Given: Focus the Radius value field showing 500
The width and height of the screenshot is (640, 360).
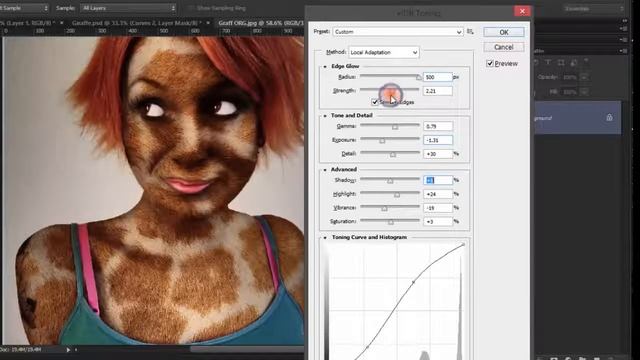Looking at the screenshot, I should click(x=438, y=77).
